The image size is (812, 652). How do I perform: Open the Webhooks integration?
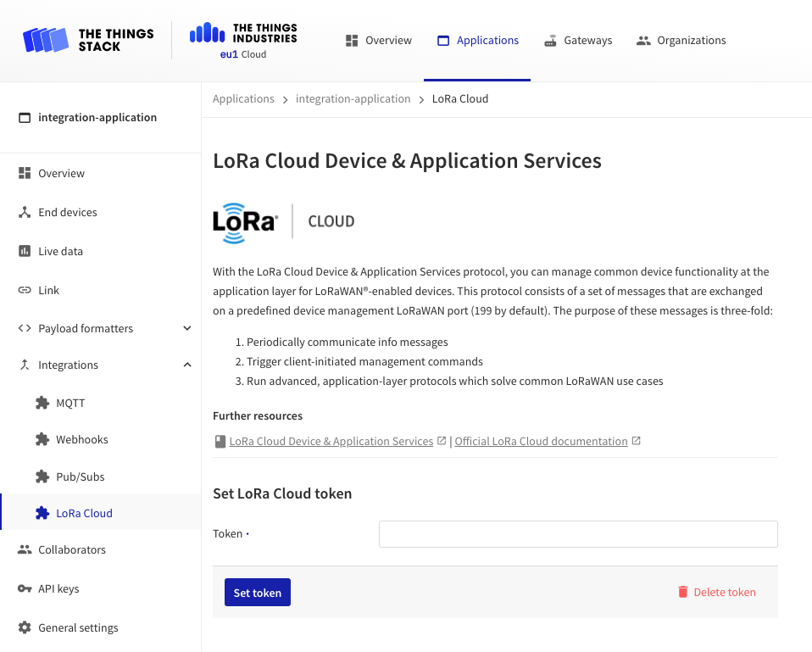tap(81, 439)
